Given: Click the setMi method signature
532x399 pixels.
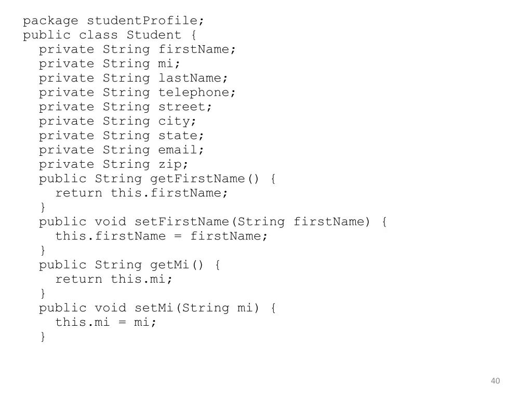Looking at the screenshot, I should pos(157,308).
